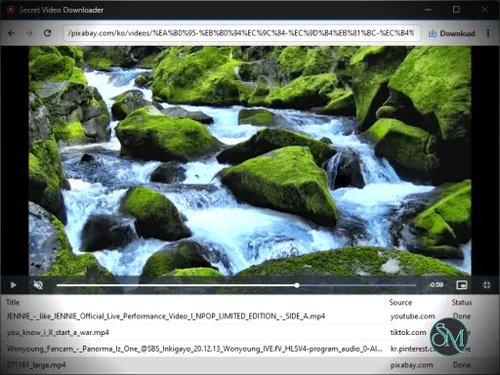Click the pixabay.com source cell

(x=412, y=365)
